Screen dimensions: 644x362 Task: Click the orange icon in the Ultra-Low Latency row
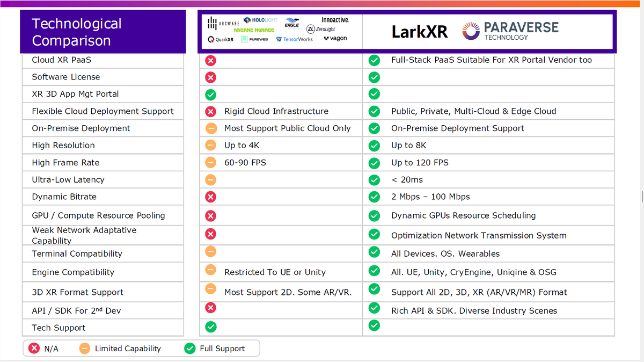click(211, 179)
